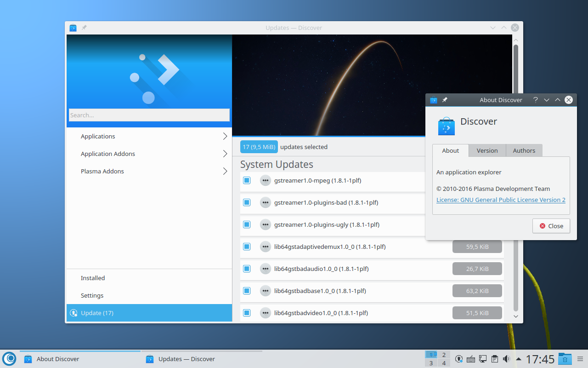
Task: Click the pin icon in Updates title bar
Action: (84, 28)
